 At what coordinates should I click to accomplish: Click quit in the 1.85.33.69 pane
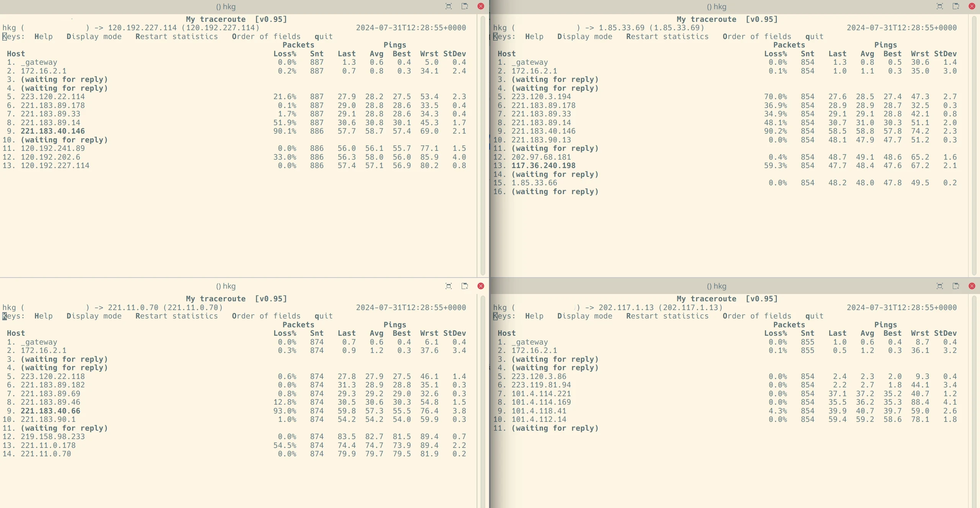pos(814,36)
